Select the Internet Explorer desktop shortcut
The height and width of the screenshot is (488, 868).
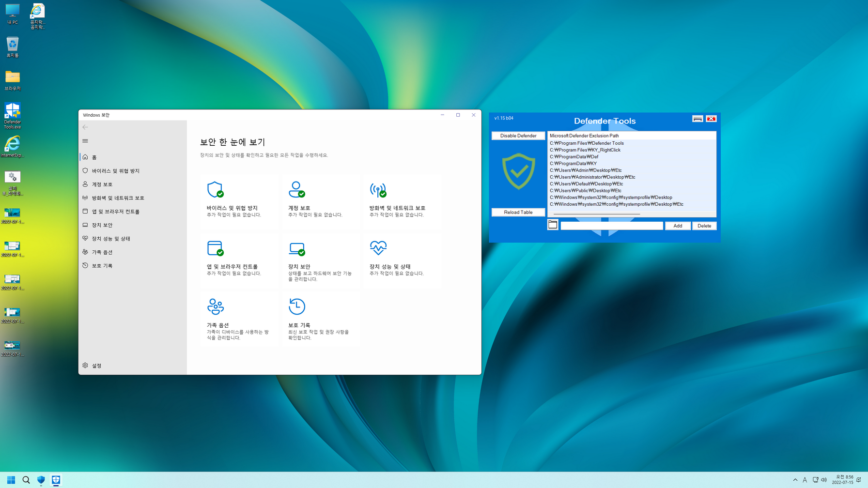[x=12, y=147]
